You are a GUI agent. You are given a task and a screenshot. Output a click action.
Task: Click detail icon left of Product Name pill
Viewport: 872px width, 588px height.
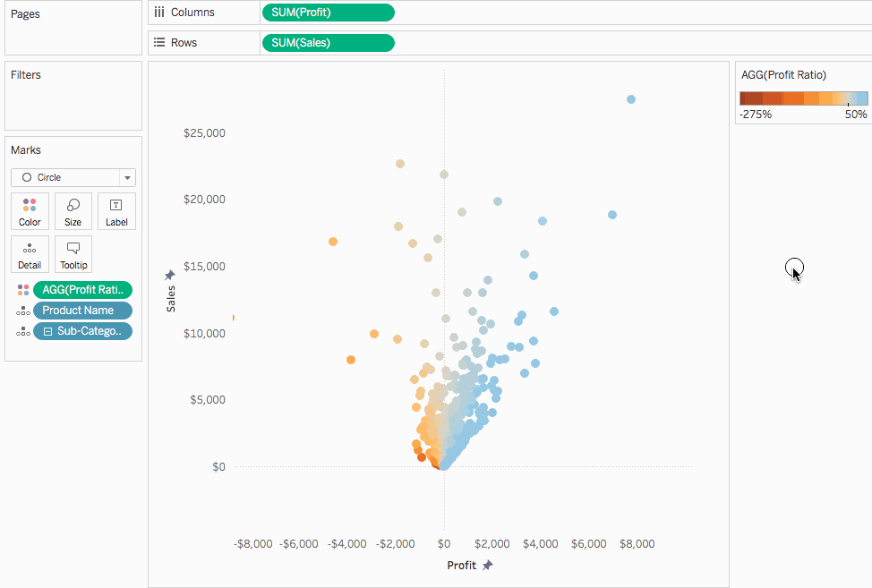click(x=22, y=311)
